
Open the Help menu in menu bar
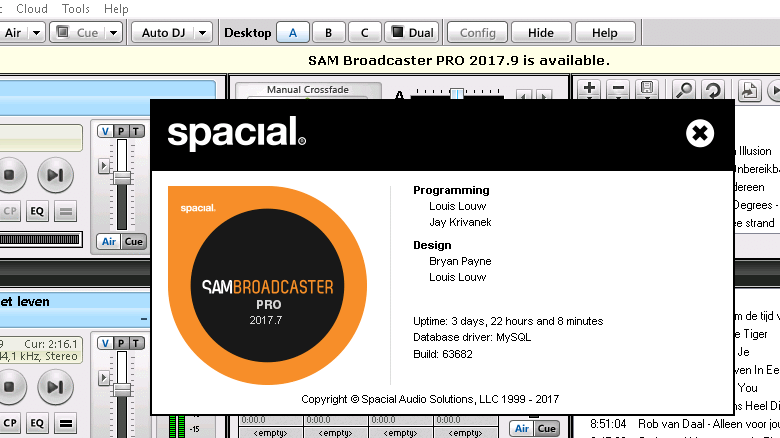coord(116,8)
